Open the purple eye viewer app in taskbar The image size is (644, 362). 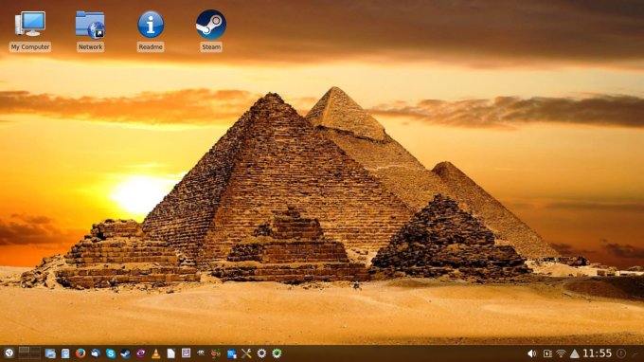pyautogui.click(x=141, y=353)
